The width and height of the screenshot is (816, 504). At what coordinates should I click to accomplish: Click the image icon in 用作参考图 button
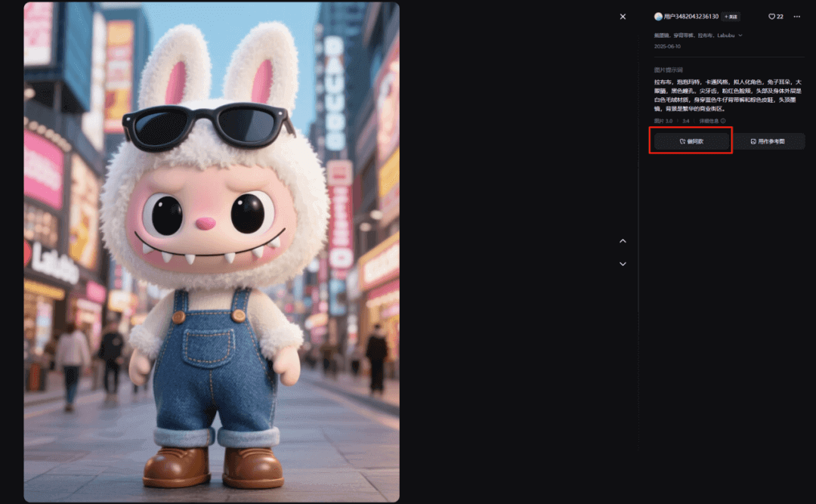coord(753,141)
